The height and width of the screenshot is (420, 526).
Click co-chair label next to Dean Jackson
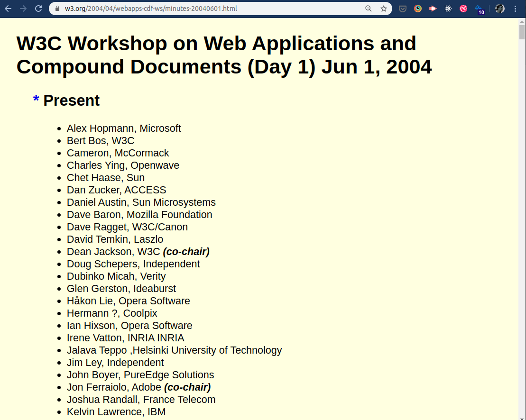tap(186, 252)
